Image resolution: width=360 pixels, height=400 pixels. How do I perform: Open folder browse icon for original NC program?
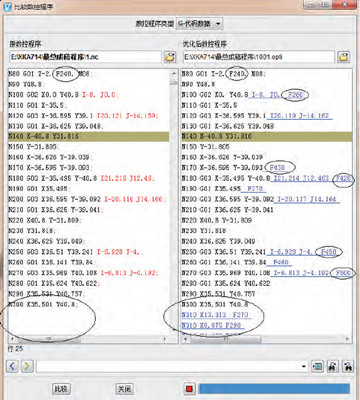(170, 57)
